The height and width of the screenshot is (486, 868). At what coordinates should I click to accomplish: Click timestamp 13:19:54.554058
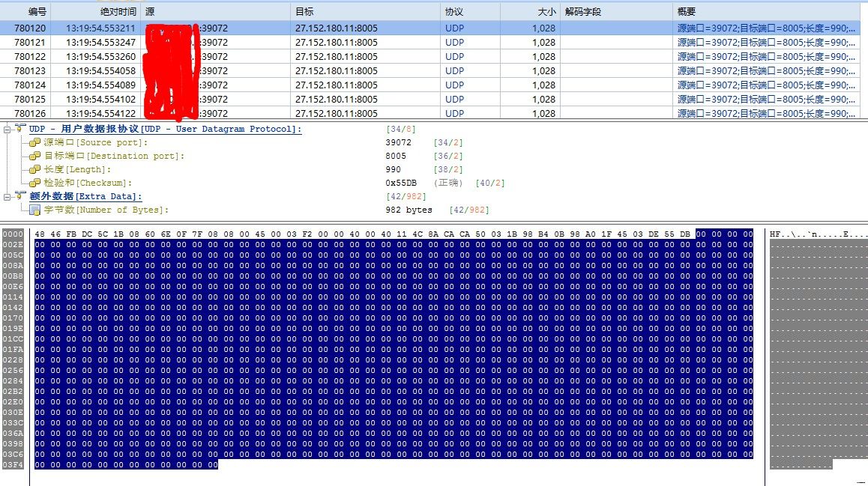tap(100, 71)
